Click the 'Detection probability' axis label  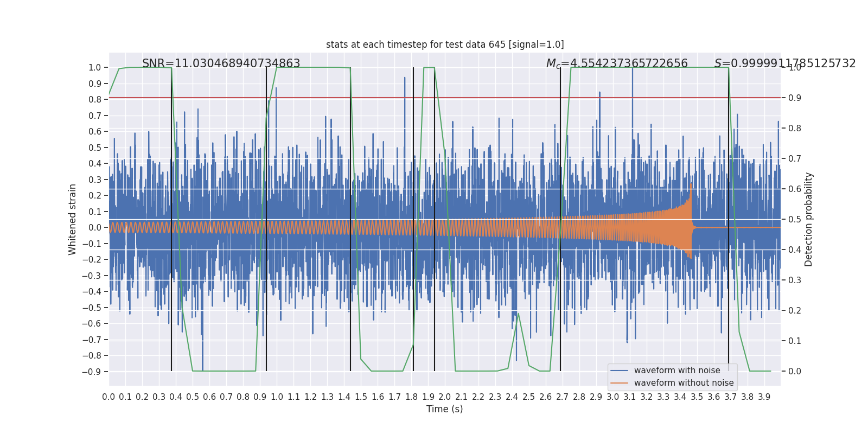click(x=809, y=219)
